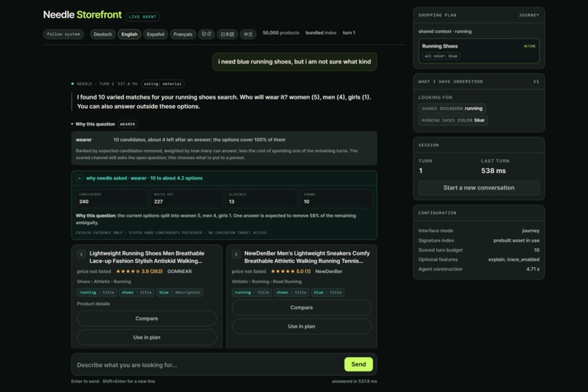Switch language to Español
Viewport: 588px width, 392px height.
(x=155, y=34)
